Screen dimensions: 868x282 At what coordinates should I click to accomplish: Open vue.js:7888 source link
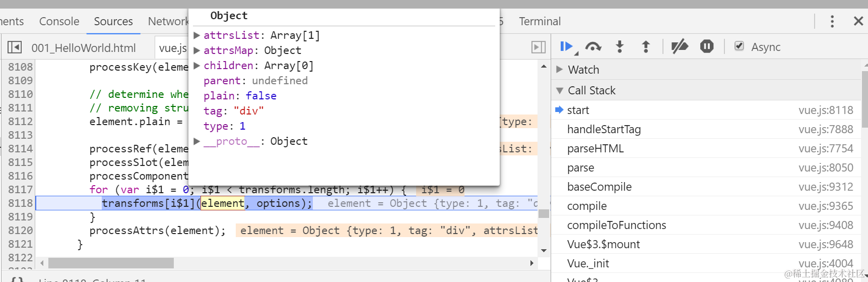(x=826, y=129)
